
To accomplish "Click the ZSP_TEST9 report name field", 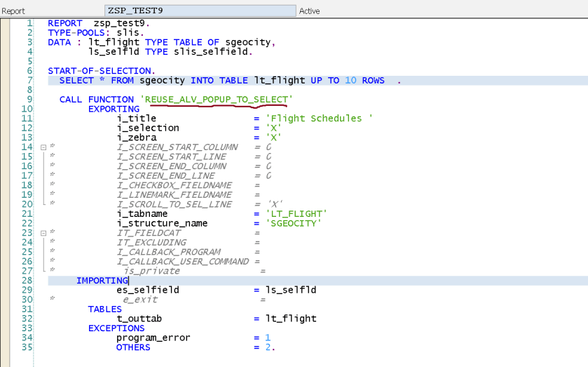I will [x=200, y=11].
